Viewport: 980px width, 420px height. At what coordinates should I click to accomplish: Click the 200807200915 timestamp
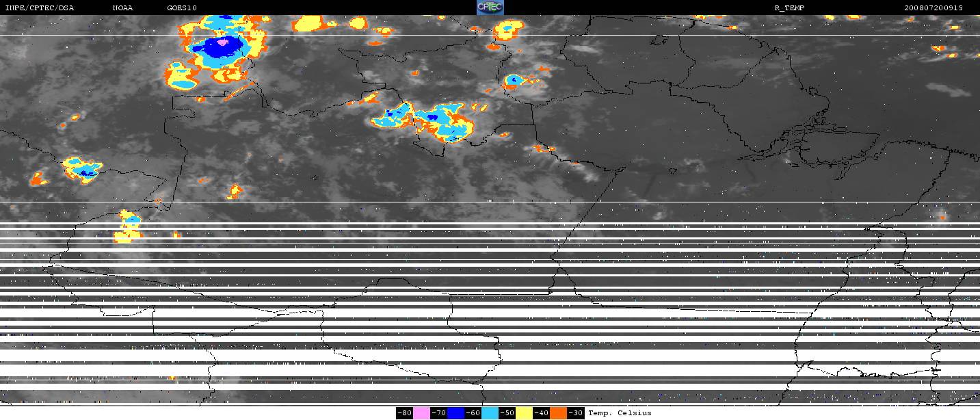pyautogui.click(x=933, y=8)
